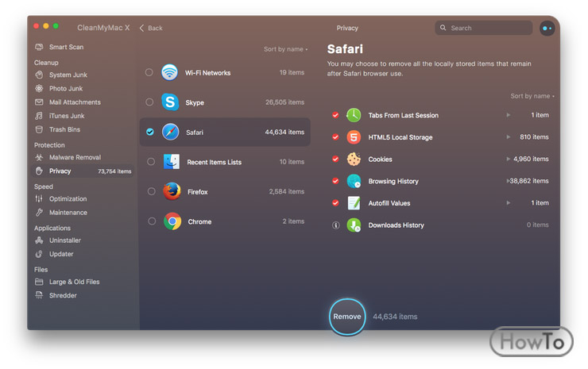The image size is (588, 369).
Task: Click the Browsing History globe icon
Action: click(354, 181)
